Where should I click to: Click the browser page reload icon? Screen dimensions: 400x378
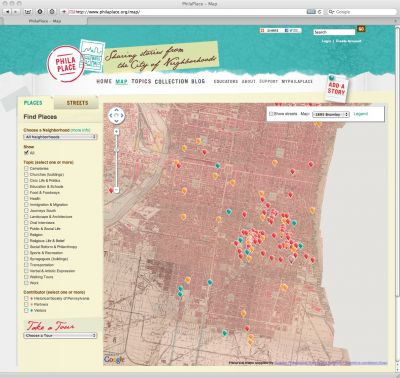(320, 12)
